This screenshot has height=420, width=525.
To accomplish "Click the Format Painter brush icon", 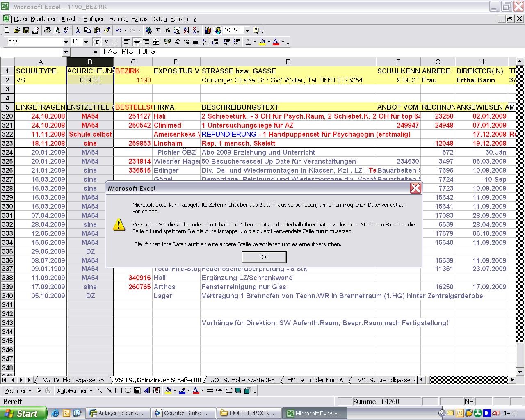I will 107,30.
